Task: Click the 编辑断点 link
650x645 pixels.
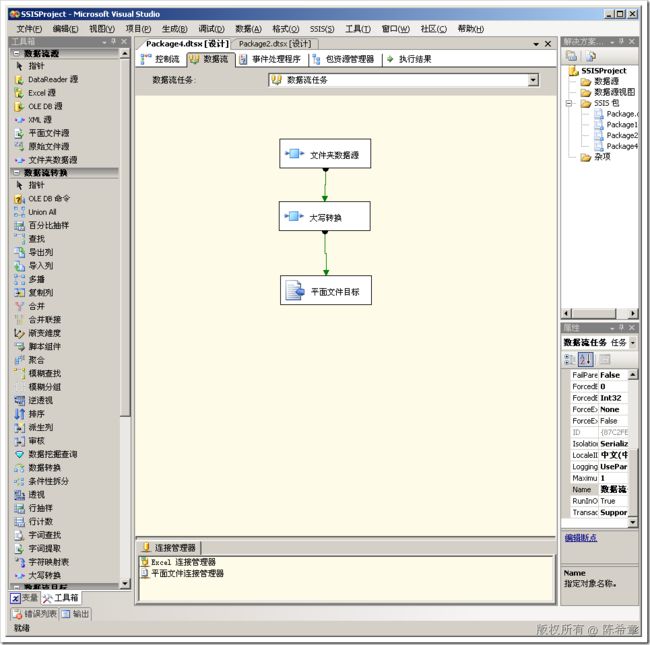Action: (581, 538)
